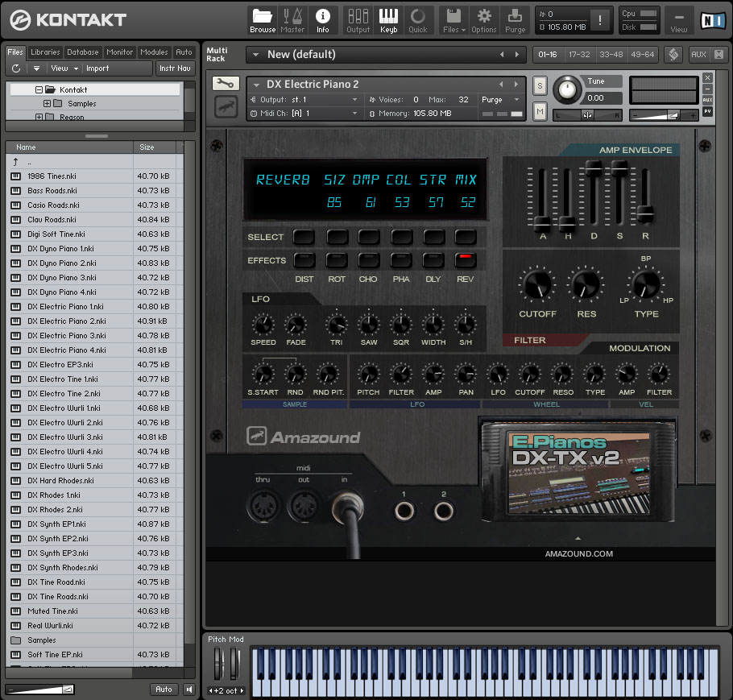The image size is (733, 700).
Task: Toggle the AUX button
Action: pyautogui.click(x=698, y=55)
